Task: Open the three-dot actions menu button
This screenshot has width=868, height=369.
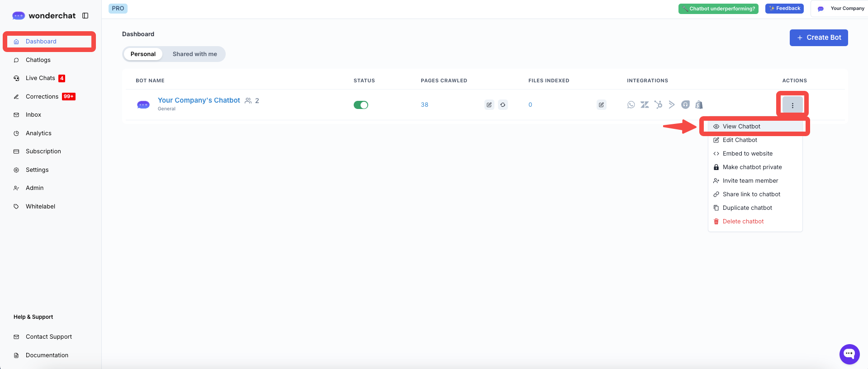Action: (x=792, y=105)
